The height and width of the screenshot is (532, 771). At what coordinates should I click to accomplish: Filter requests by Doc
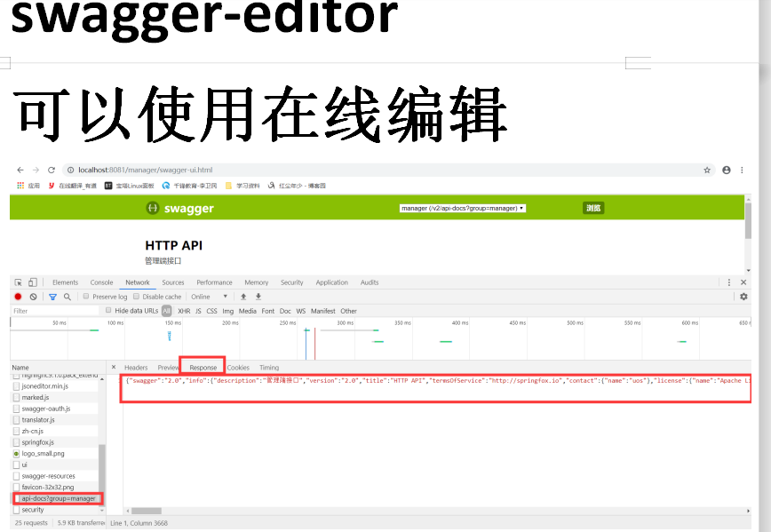pos(285,311)
